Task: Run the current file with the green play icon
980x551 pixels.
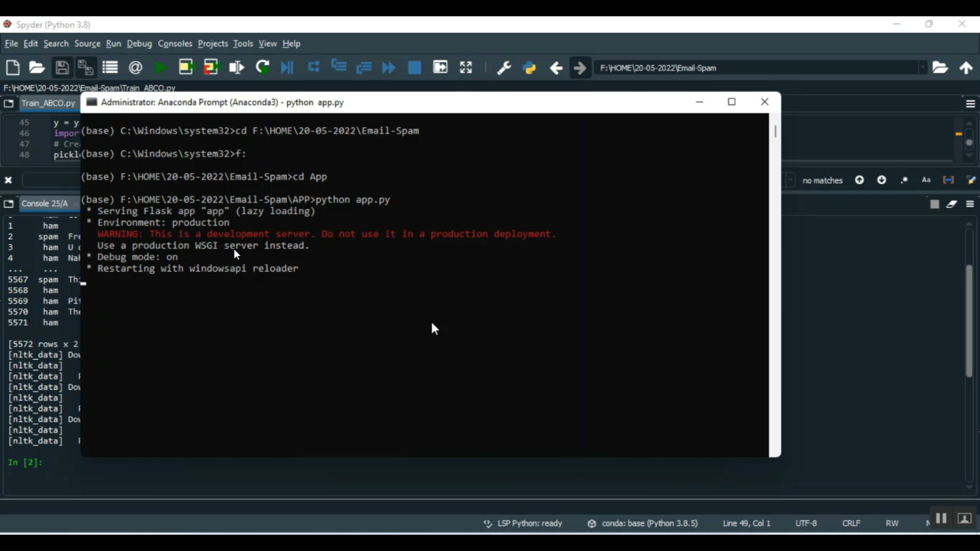Action: [160, 68]
